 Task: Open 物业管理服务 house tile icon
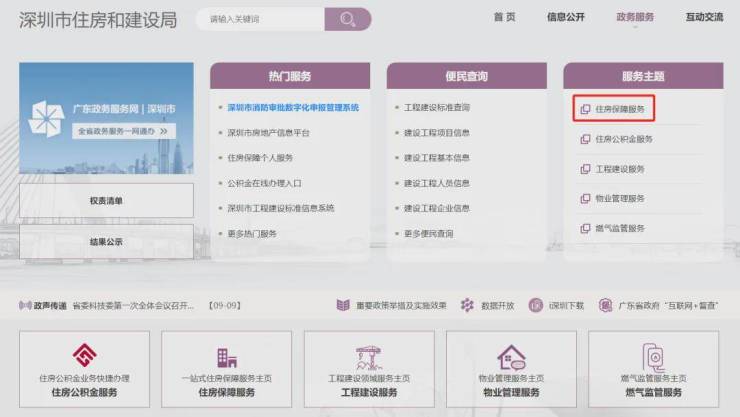click(511, 356)
